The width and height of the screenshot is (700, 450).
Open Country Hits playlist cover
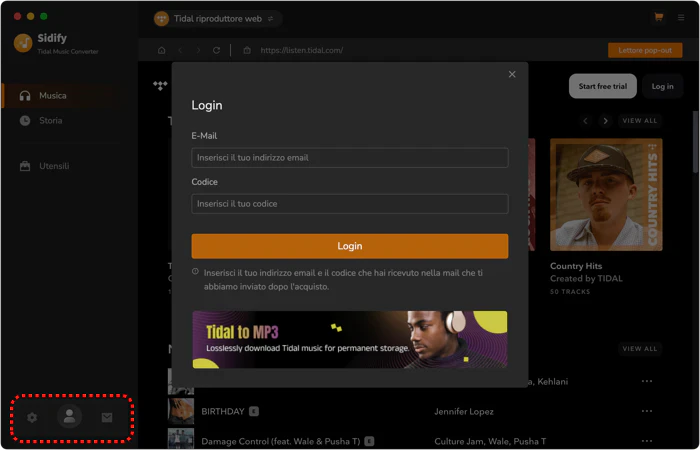[x=606, y=195]
